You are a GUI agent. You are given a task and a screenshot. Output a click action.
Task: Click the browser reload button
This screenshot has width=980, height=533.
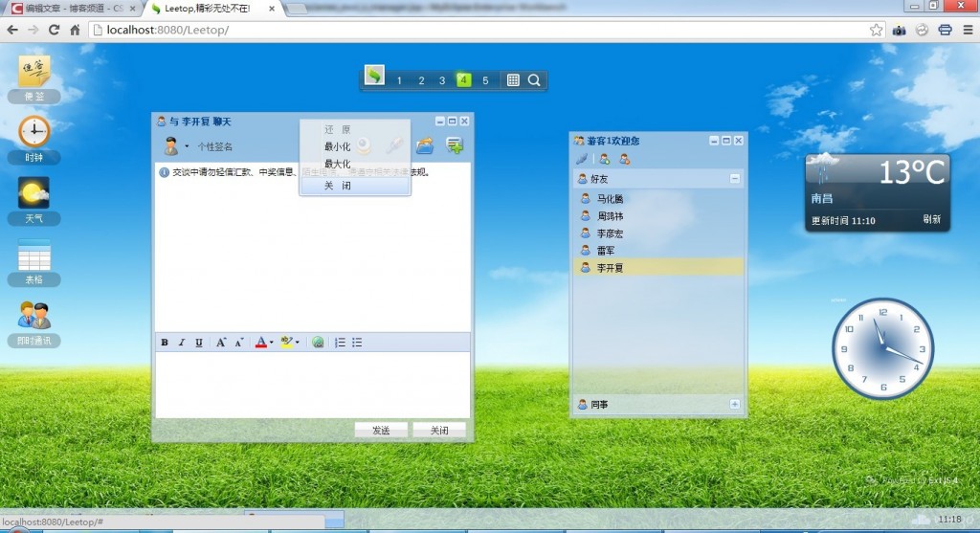click(x=55, y=30)
